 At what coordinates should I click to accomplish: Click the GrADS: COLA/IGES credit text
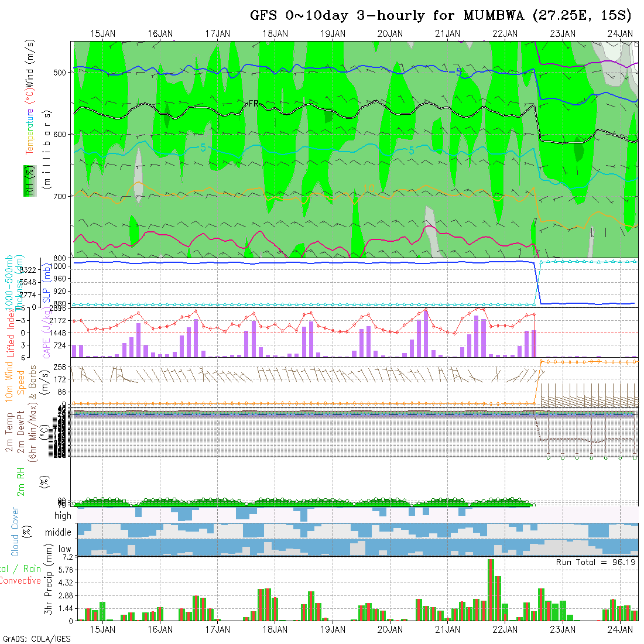point(36,639)
